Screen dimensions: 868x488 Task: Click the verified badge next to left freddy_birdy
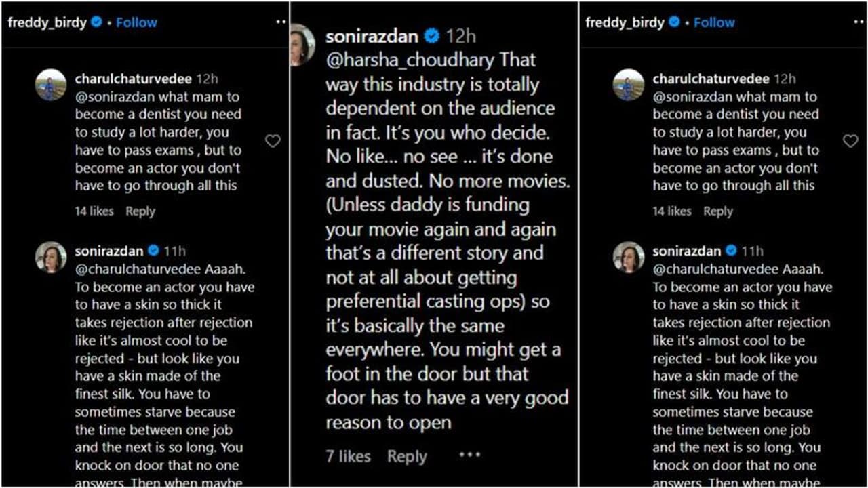97,22
